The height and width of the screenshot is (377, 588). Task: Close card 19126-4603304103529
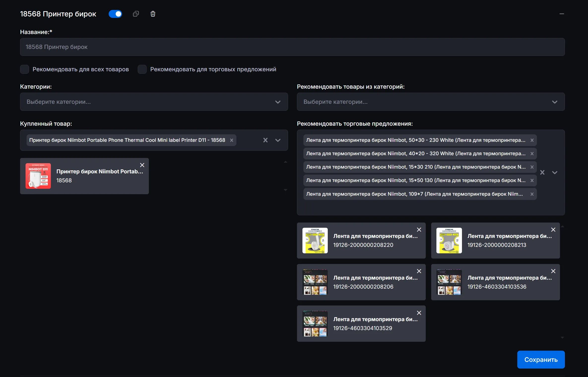point(419,313)
